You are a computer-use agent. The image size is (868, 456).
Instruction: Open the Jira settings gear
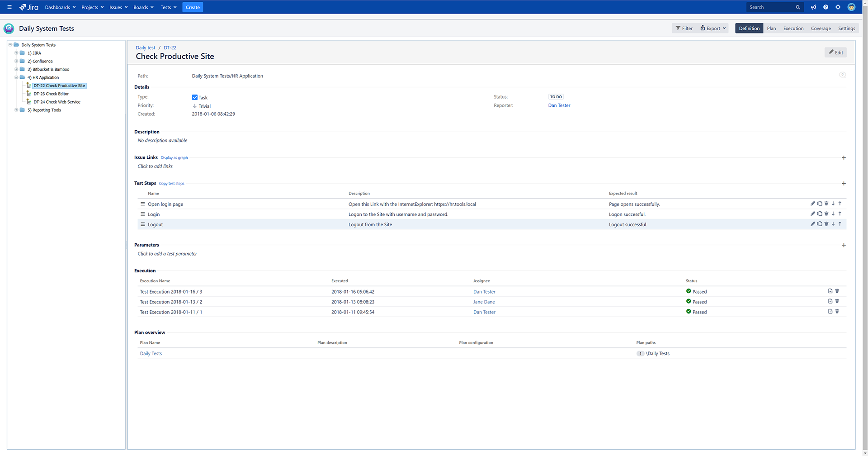pyautogui.click(x=838, y=7)
